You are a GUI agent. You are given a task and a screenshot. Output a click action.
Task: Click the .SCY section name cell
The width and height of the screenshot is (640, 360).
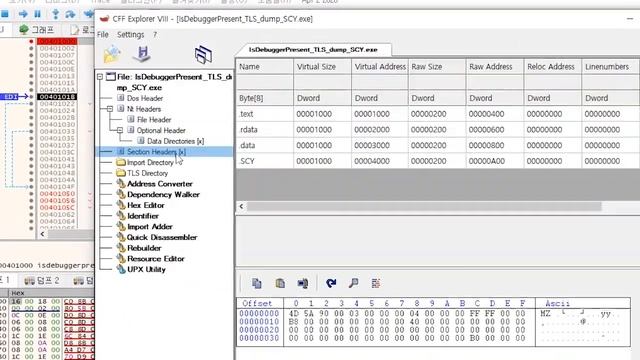264,161
